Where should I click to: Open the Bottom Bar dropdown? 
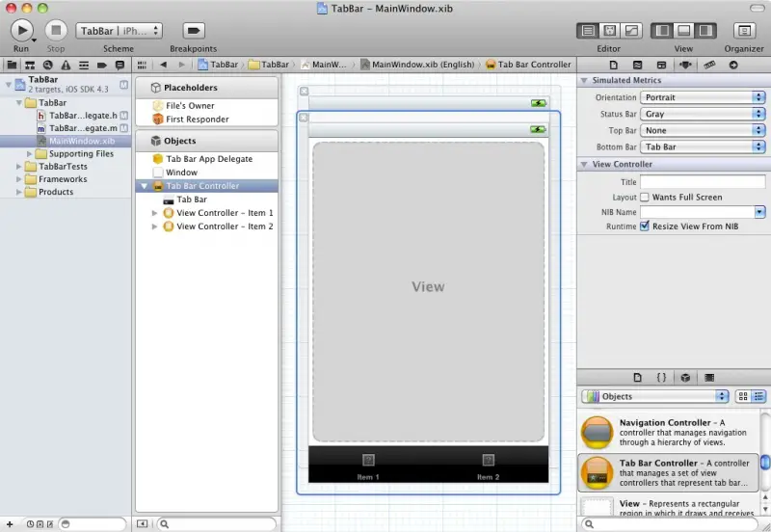[703, 147]
